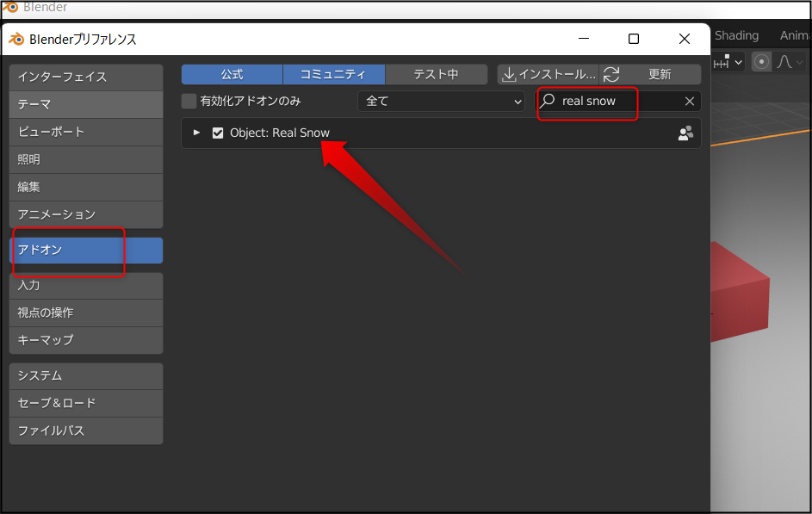Open the 全て category dropdown
This screenshot has height=514, width=812.
tap(441, 102)
